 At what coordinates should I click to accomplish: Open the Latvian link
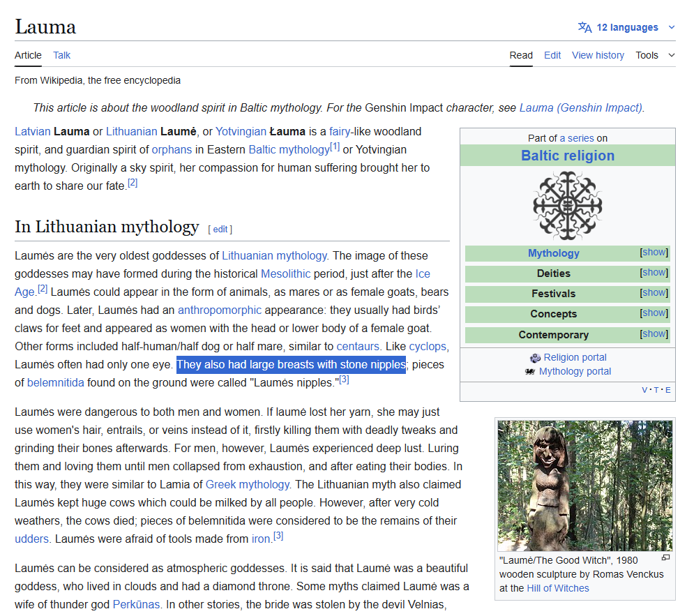32,131
